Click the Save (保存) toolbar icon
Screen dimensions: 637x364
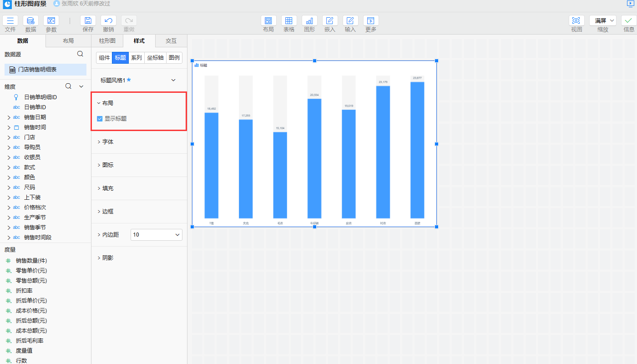[x=88, y=21]
